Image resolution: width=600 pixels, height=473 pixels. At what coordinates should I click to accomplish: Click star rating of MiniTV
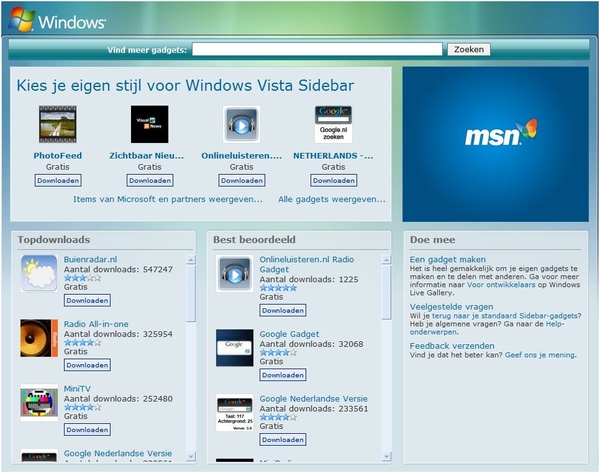pyautogui.click(x=83, y=407)
